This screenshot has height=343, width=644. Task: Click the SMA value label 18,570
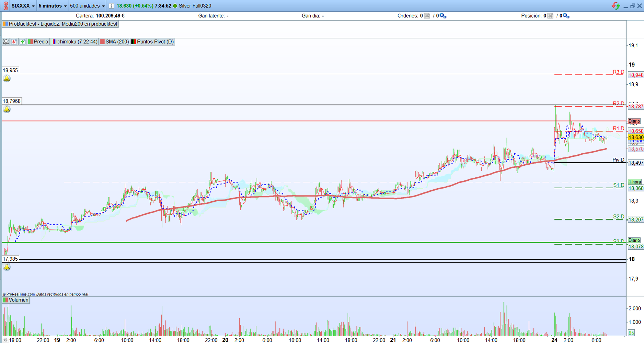635,149
